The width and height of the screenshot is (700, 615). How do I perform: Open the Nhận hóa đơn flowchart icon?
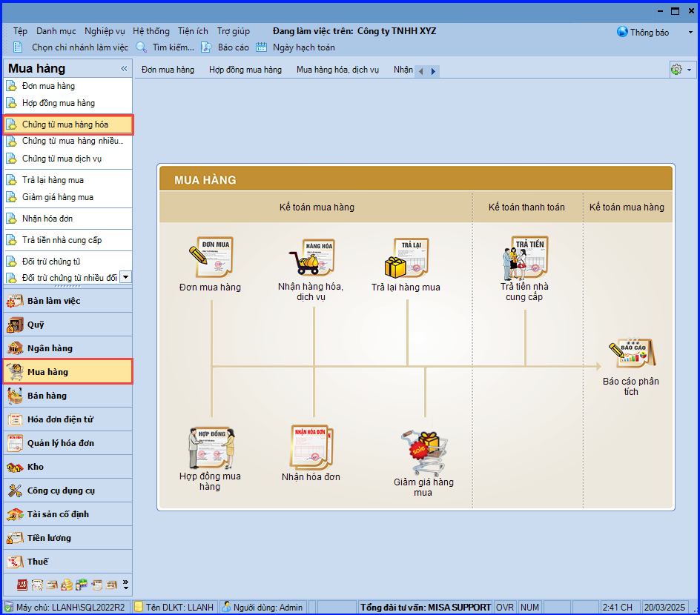311,448
